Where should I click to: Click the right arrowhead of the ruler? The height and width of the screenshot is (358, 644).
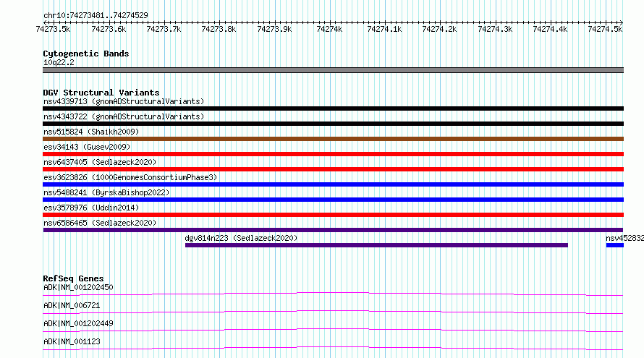click(622, 22)
